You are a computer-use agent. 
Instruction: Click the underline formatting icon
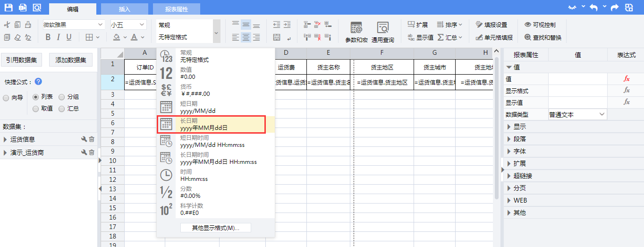point(69,37)
